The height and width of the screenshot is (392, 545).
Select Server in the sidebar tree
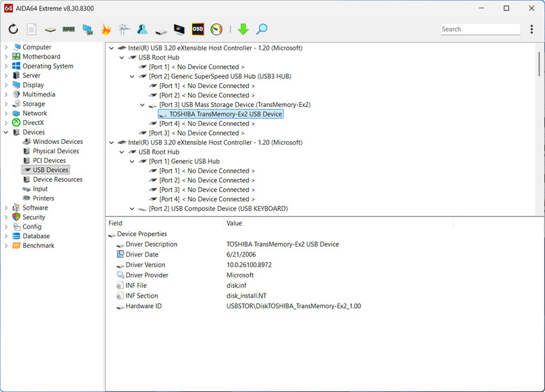[31, 75]
